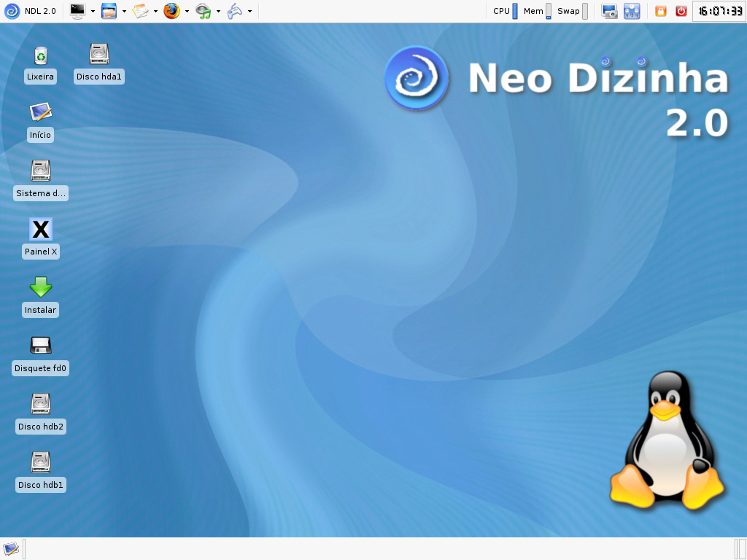Open the file manager panel icon

[x=110, y=10]
